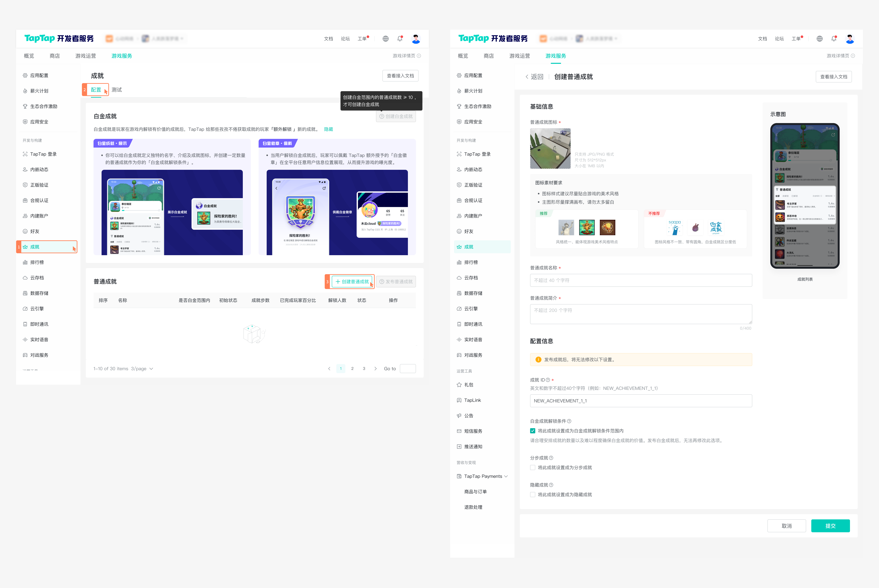Go to previous page in pagination
Image resolution: width=879 pixels, height=588 pixels.
(x=329, y=369)
